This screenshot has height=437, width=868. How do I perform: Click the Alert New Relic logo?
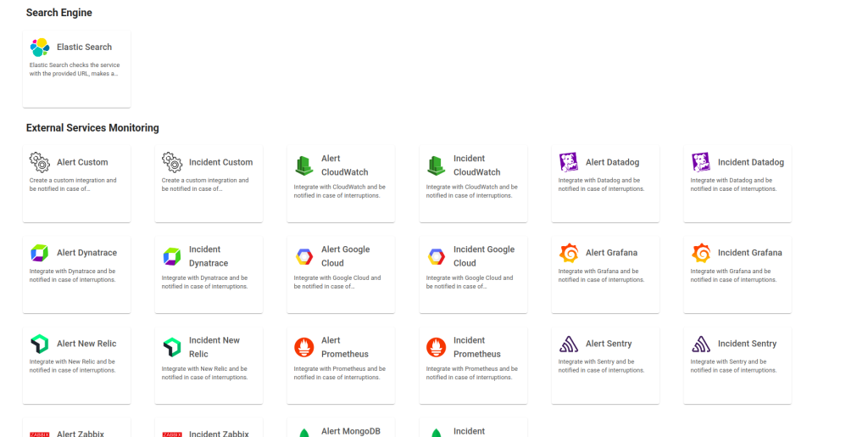pyautogui.click(x=40, y=344)
